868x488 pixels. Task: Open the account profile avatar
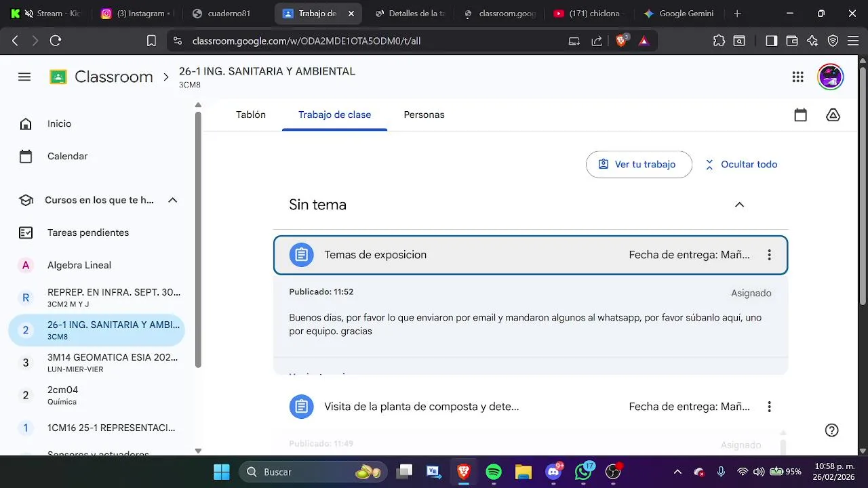[830, 77]
